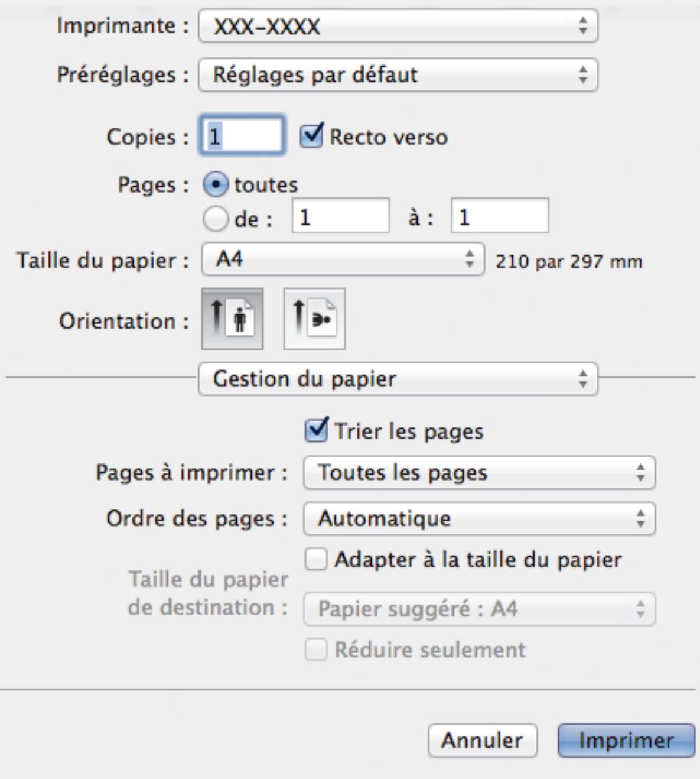Open Pages à imprimer dropdown
Image resolution: width=700 pixels, height=779 pixels.
pos(479,472)
